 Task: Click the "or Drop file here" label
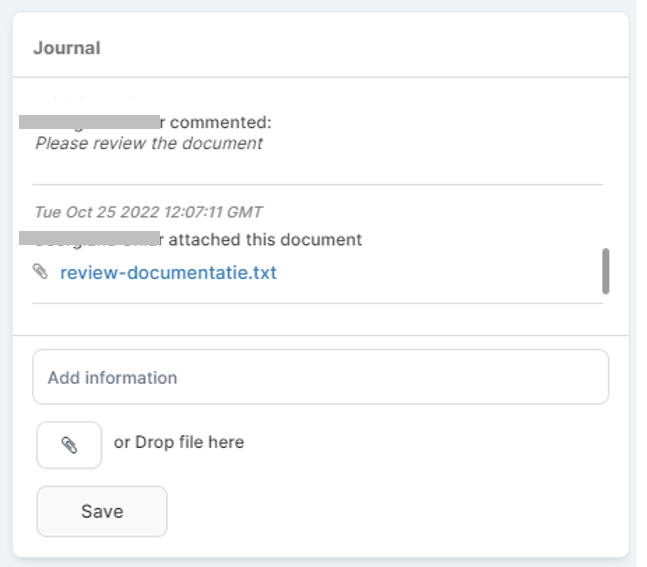(179, 442)
